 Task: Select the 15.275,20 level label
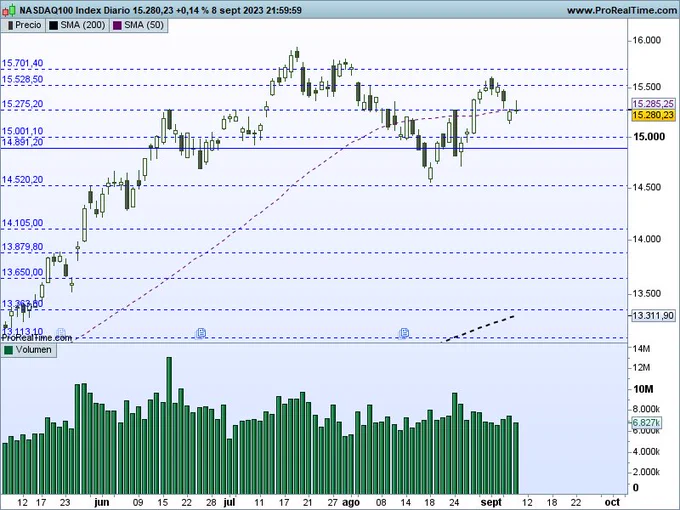pos(23,104)
